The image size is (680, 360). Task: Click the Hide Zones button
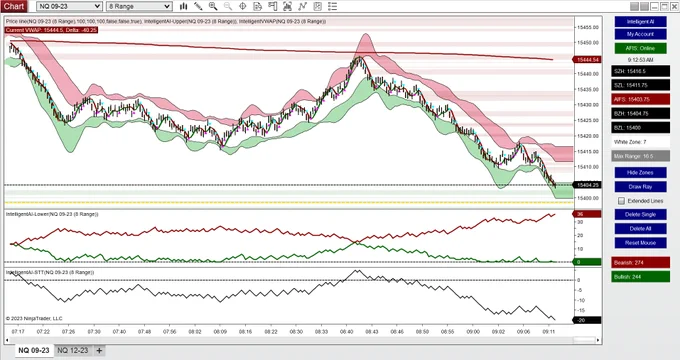coord(641,173)
